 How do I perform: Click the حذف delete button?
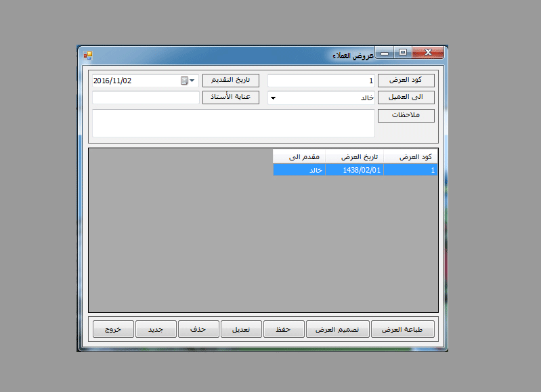[198, 329]
